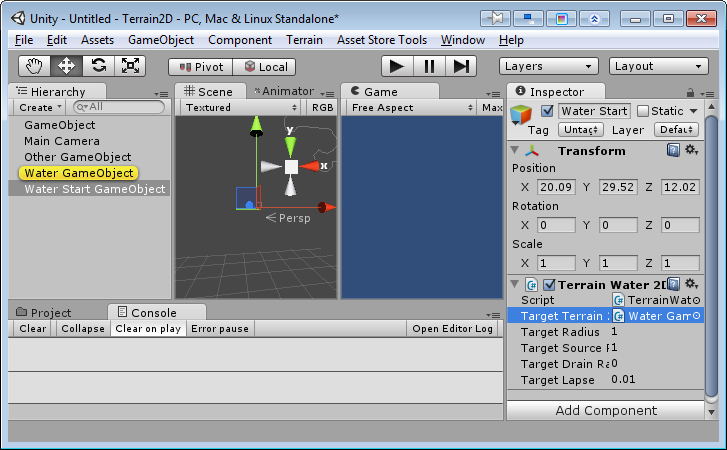Viewport: 727px width, 450px height.
Task: Open the RGB render mode dropdown
Action: point(322,108)
